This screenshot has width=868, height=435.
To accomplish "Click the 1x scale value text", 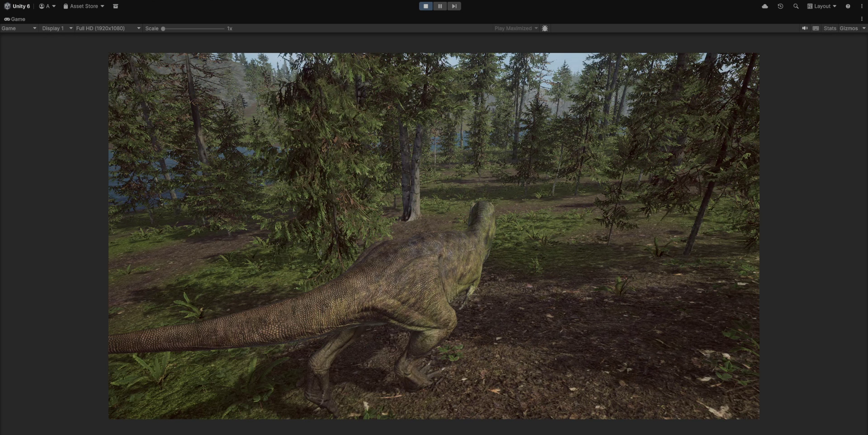I will (x=230, y=28).
